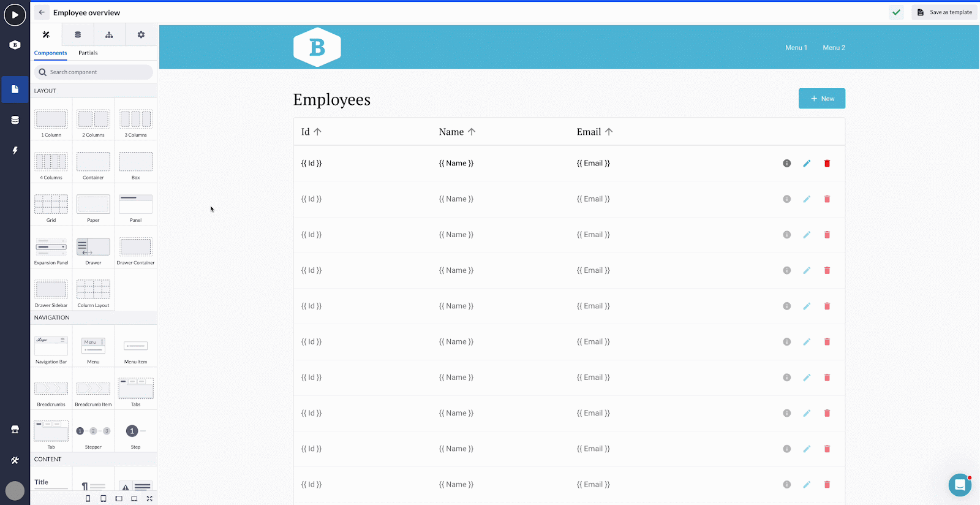Click the play button to run the app
The image size is (980, 505).
click(x=15, y=15)
